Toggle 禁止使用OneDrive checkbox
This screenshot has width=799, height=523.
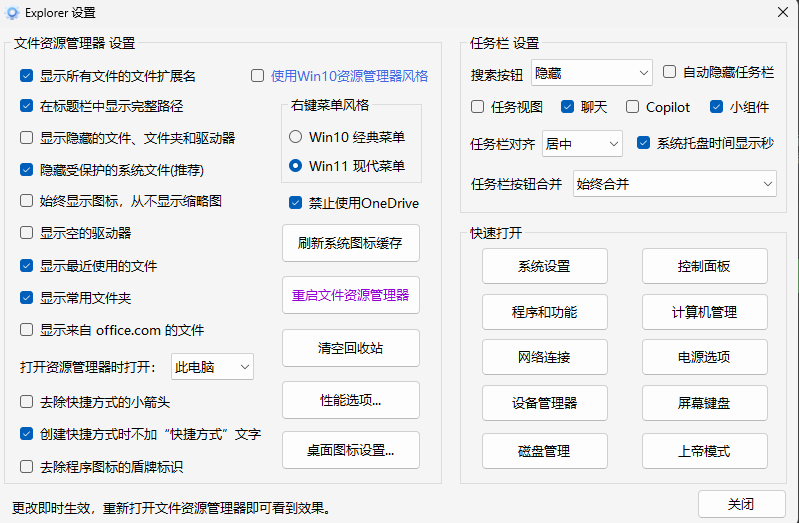tap(295, 203)
